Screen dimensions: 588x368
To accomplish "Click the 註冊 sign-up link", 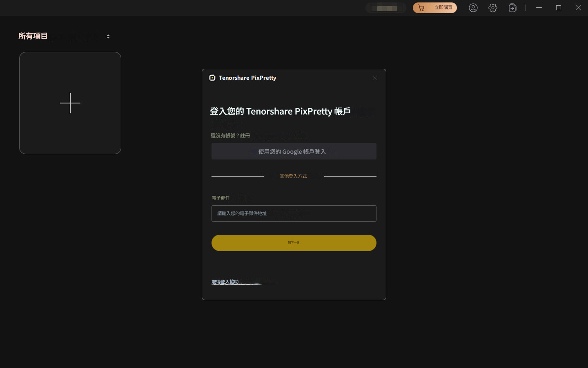I will tap(245, 135).
